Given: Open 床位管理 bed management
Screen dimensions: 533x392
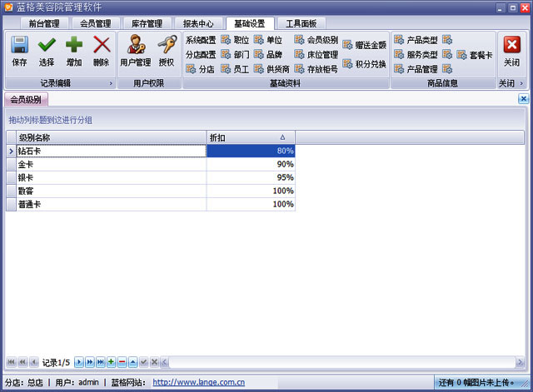Looking at the screenshot, I should [x=316, y=55].
